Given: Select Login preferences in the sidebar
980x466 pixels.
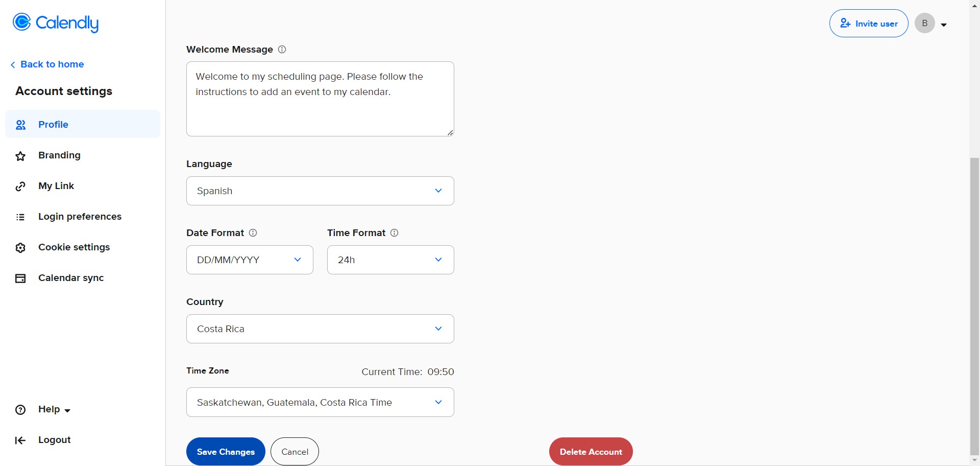Looking at the screenshot, I should pyautogui.click(x=80, y=217).
